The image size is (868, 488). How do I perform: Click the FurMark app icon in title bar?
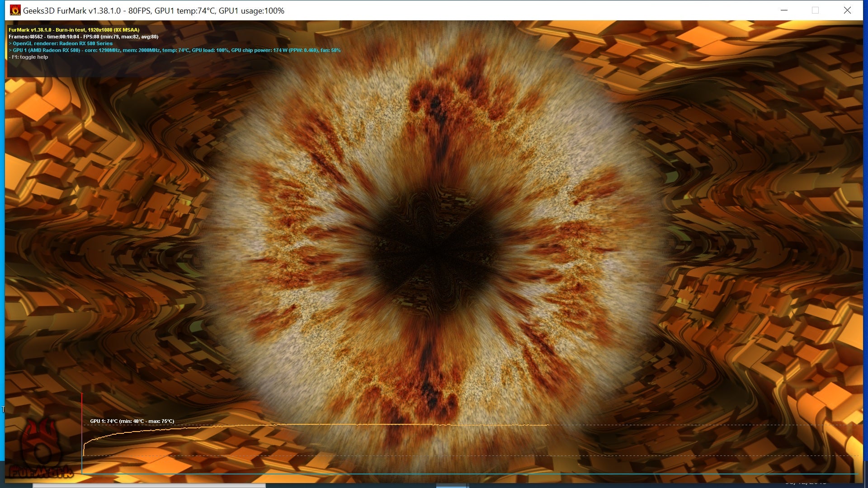(15, 10)
